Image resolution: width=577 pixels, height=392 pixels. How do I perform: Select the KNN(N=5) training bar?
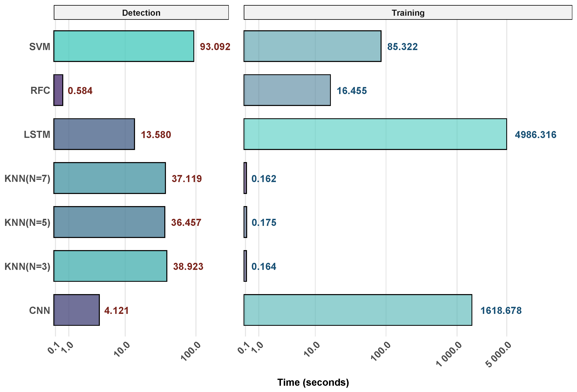tap(245, 222)
